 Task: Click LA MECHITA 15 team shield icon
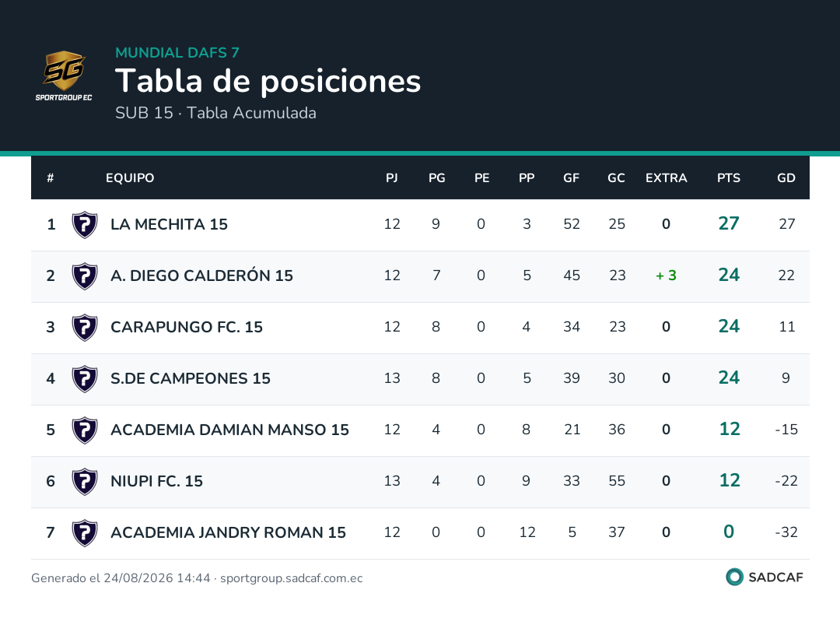tap(85, 225)
